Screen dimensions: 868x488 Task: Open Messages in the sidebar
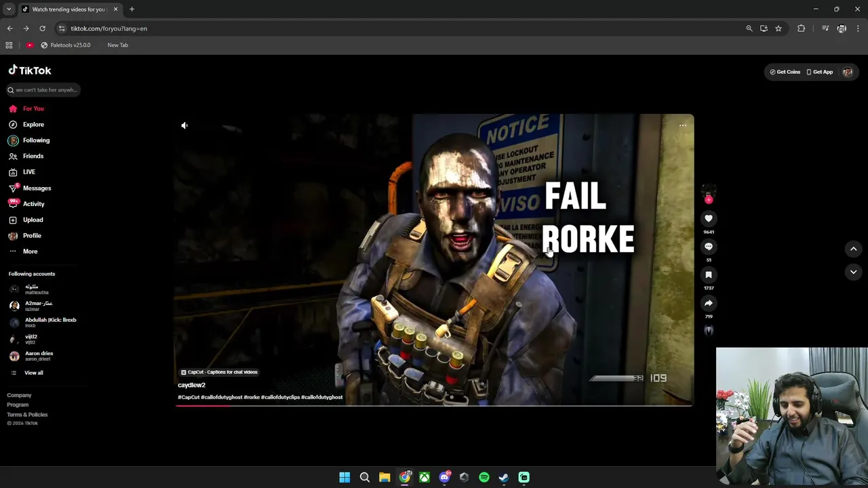31,188
